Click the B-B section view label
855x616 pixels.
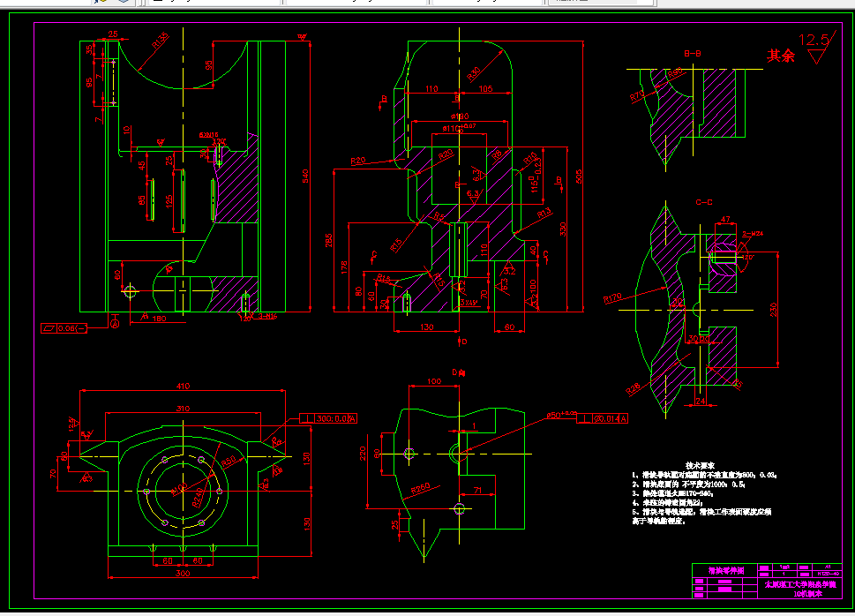click(x=693, y=54)
